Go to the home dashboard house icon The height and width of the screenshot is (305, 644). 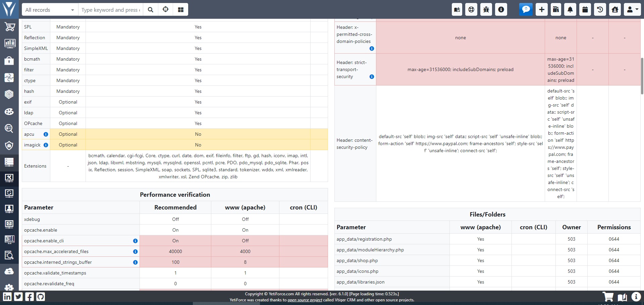coord(614,9)
